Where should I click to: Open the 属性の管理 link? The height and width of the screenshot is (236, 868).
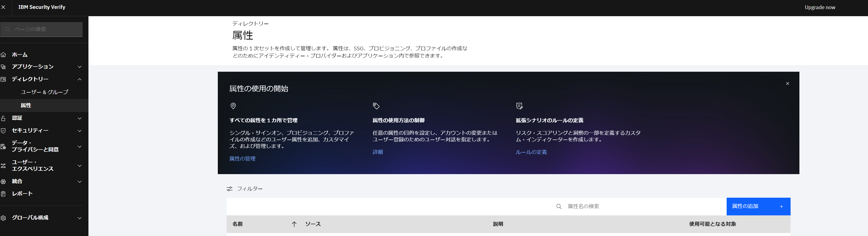[x=242, y=158]
